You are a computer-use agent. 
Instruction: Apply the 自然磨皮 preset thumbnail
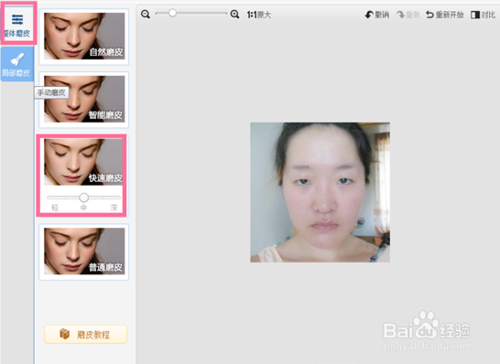coord(84,36)
